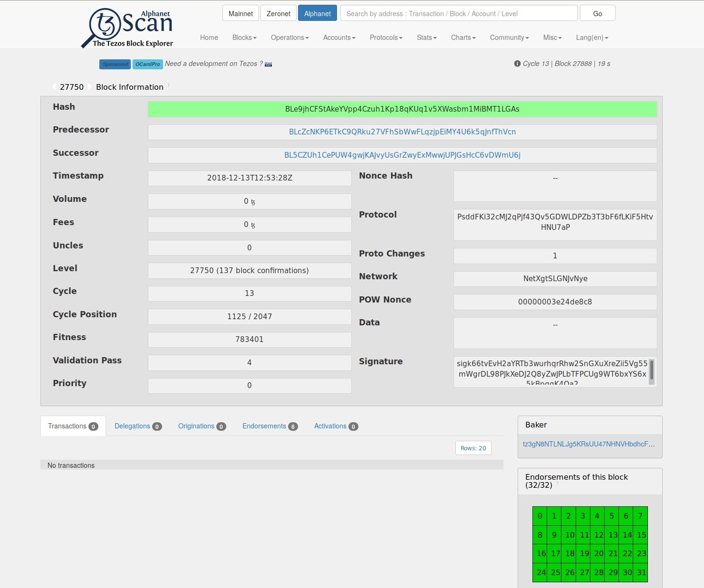Open the Lang(en) language dropdown
This screenshot has height=588, width=704.
(592, 38)
